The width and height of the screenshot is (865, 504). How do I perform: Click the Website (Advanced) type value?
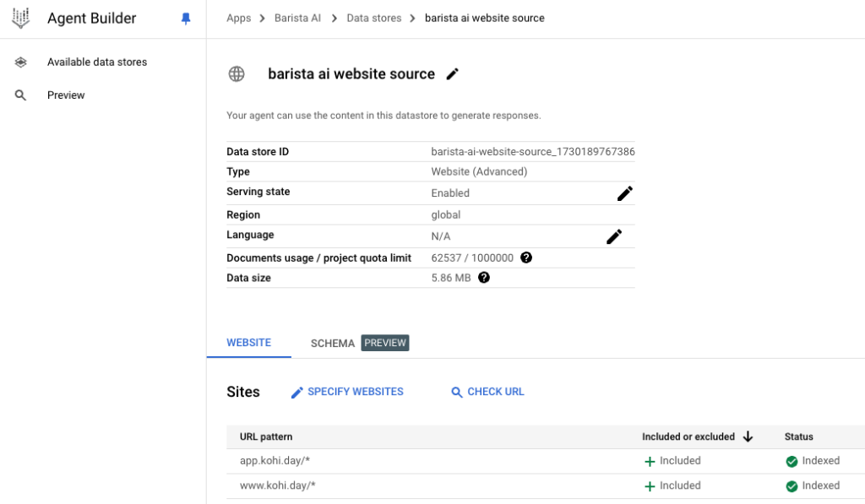pos(480,171)
